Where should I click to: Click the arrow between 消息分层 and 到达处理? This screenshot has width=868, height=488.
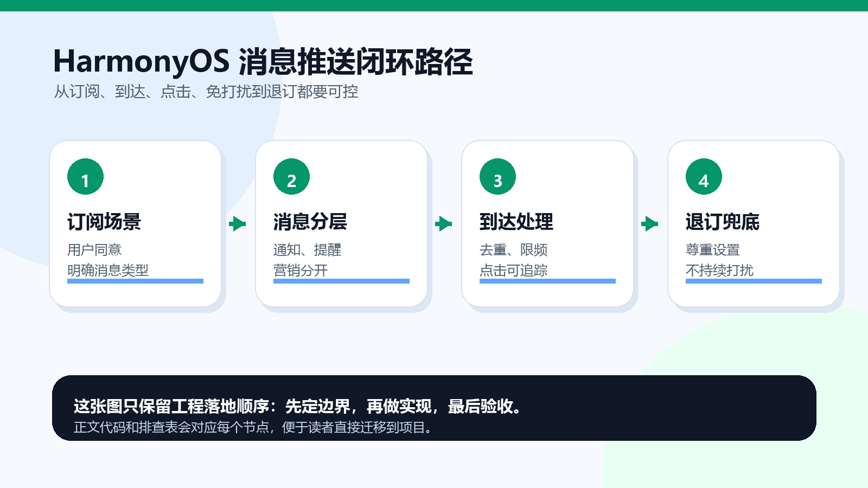[x=444, y=223]
